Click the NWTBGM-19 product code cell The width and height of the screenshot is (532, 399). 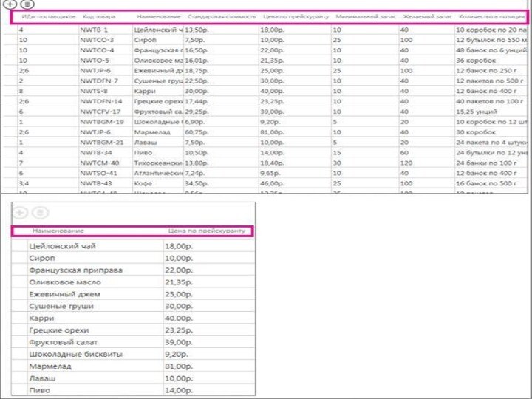102,121
